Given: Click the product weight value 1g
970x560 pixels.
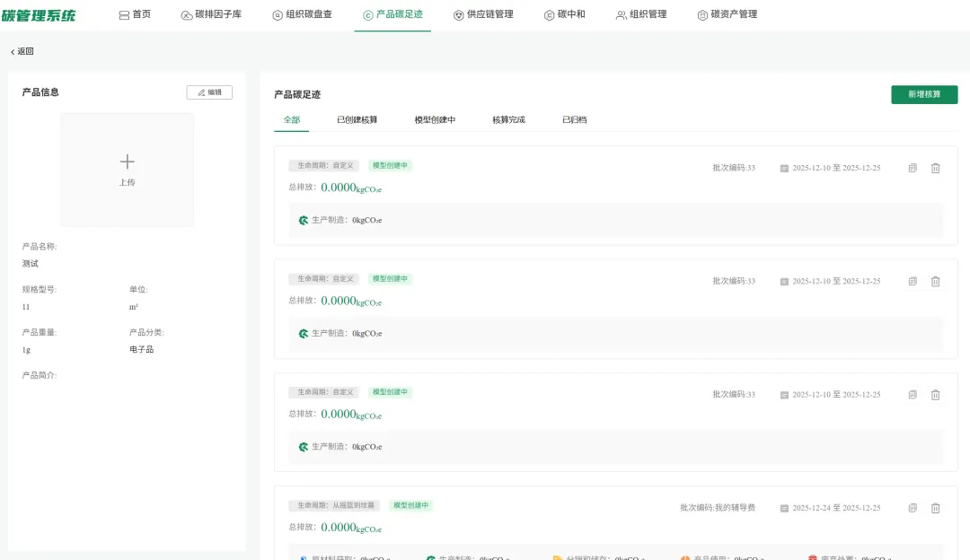Looking at the screenshot, I should (26, 349).
